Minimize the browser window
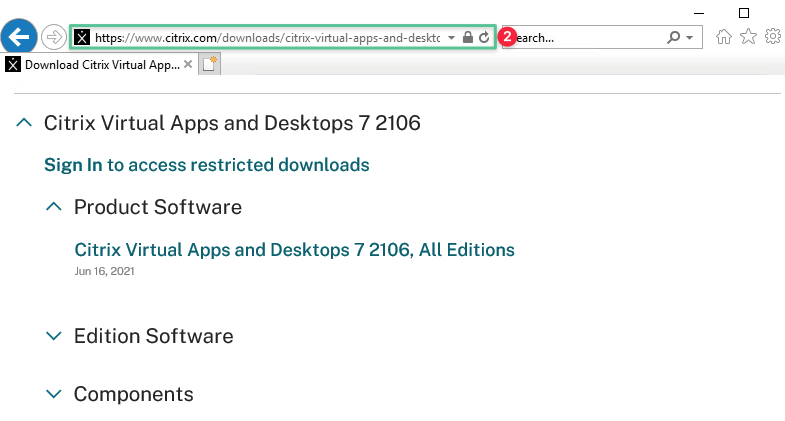 click(x=699, y=13)
